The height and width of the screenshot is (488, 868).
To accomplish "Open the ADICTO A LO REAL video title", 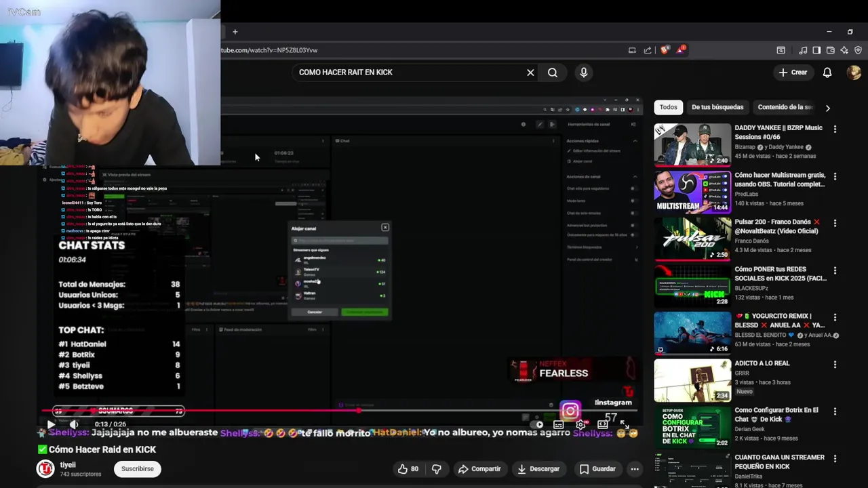I will 762,363.
